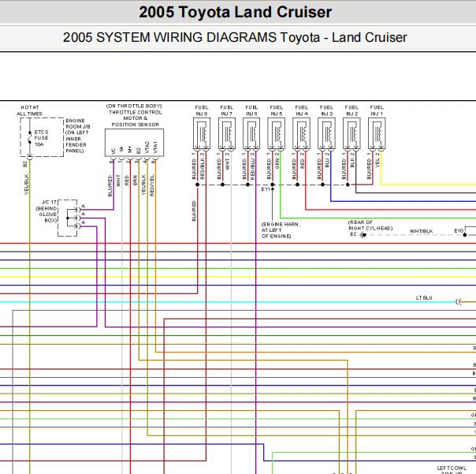Click the 'FUEL INJ 3' label
The image size is (476, 474).
coord(326,110)
